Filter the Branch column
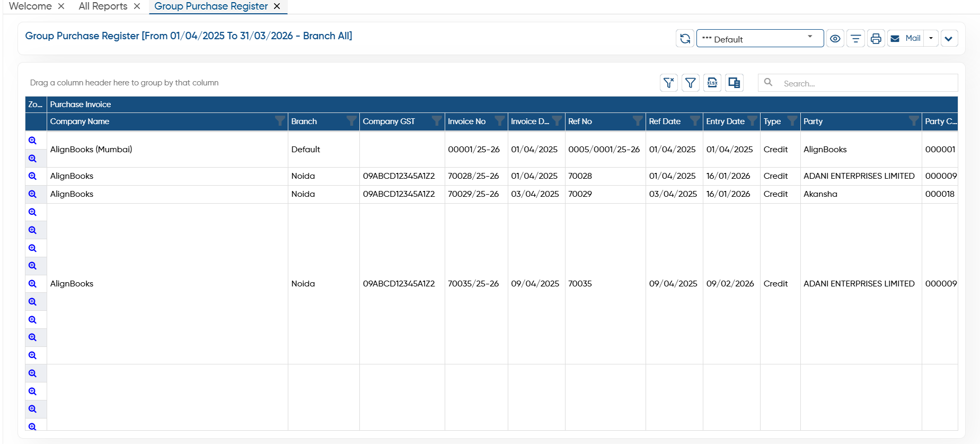 [x=351, y=121]
